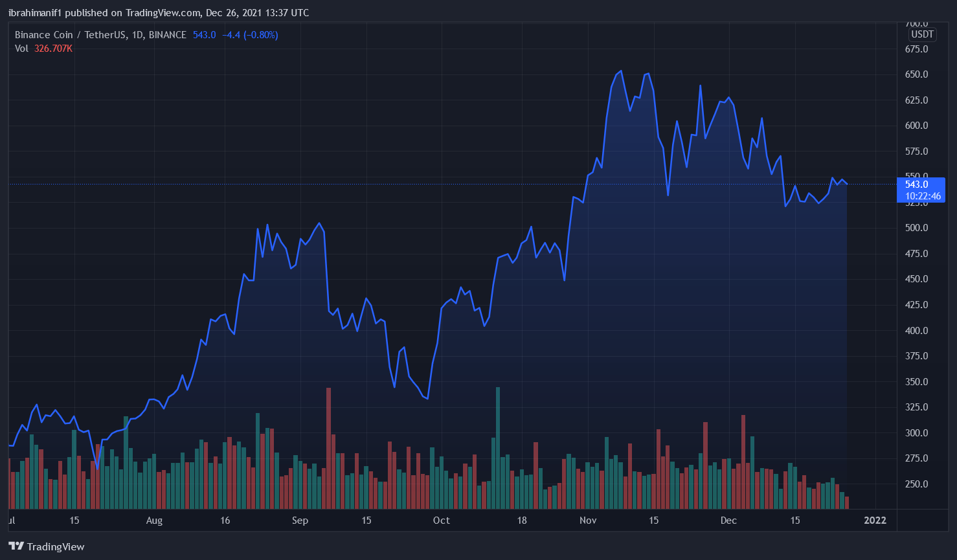Click the 1D interval label
The image size is (957, 560).
click(137, 35)
